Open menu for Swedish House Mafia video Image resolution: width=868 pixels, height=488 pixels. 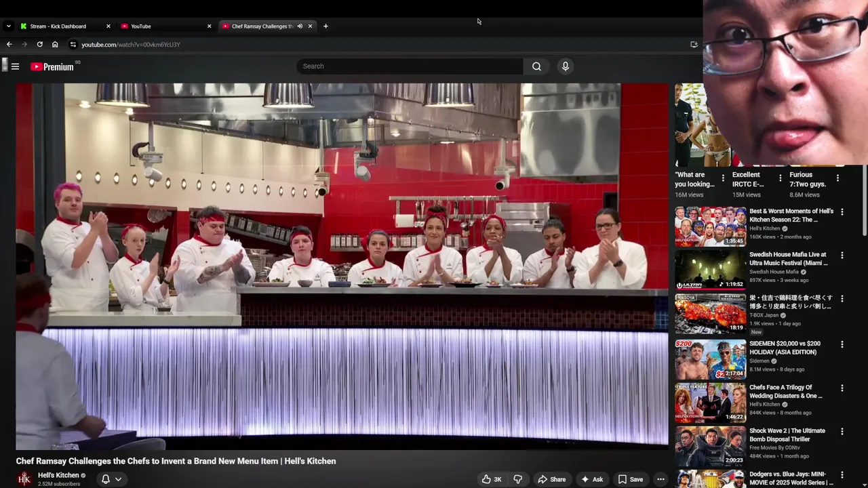pyautogui.click(x=842, y=256)
